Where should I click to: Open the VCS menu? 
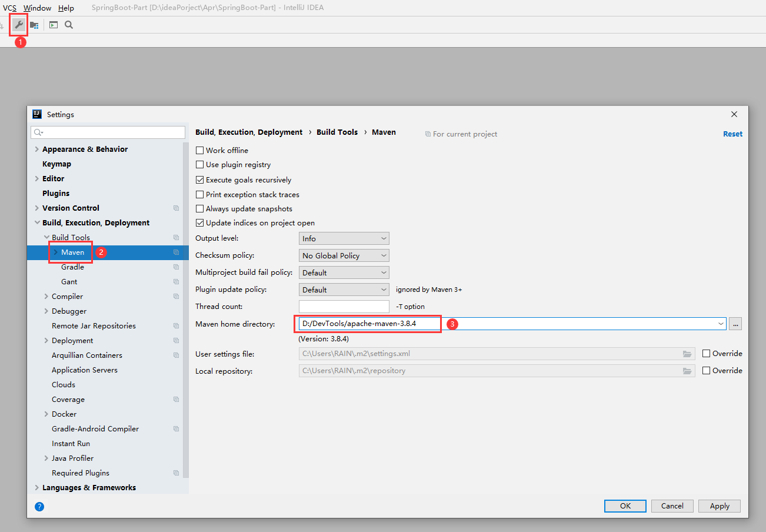[x=9, y=8]
